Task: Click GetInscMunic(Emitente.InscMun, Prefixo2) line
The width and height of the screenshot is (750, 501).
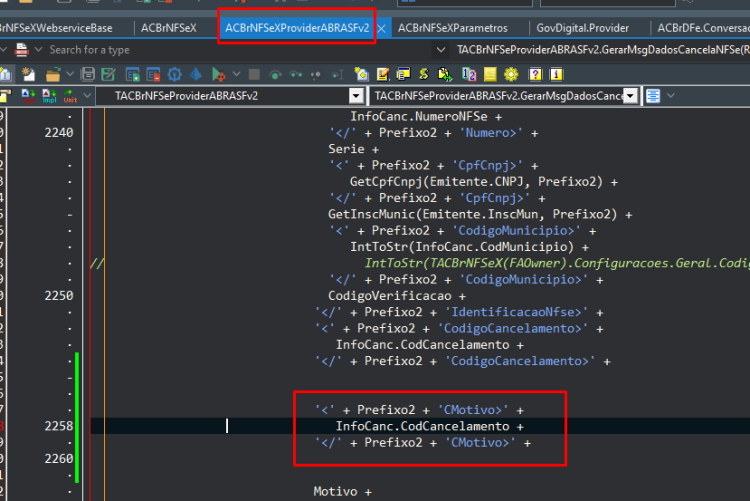Action: [480, 214]
